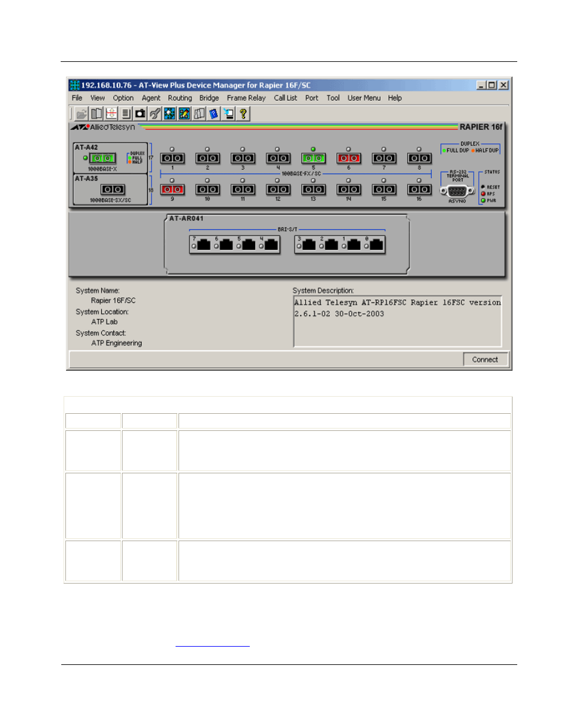Click the Allied Telesyn logo
The width and height of the screenshot is (562, 728).
click(104, 127)
